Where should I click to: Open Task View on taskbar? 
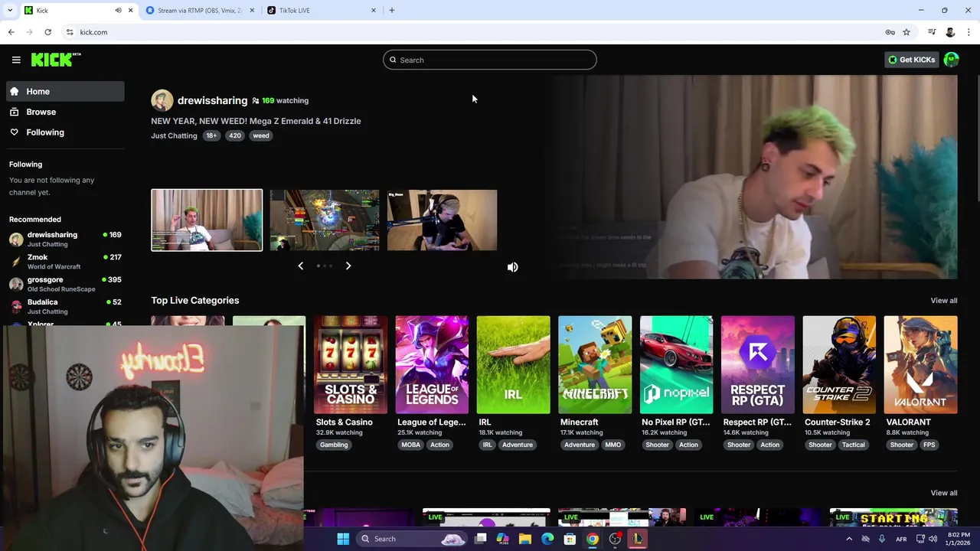coord(480,539)
